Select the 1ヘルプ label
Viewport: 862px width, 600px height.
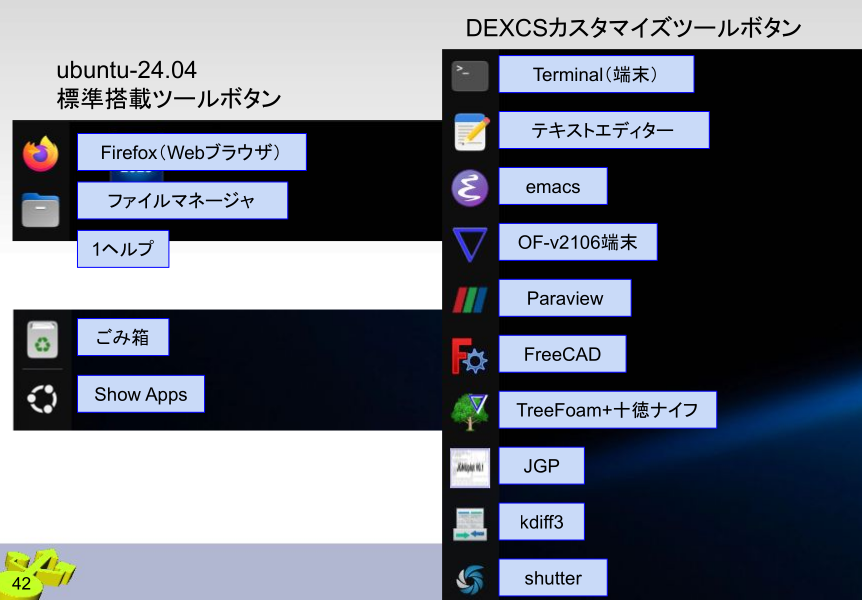click(123, 249)
